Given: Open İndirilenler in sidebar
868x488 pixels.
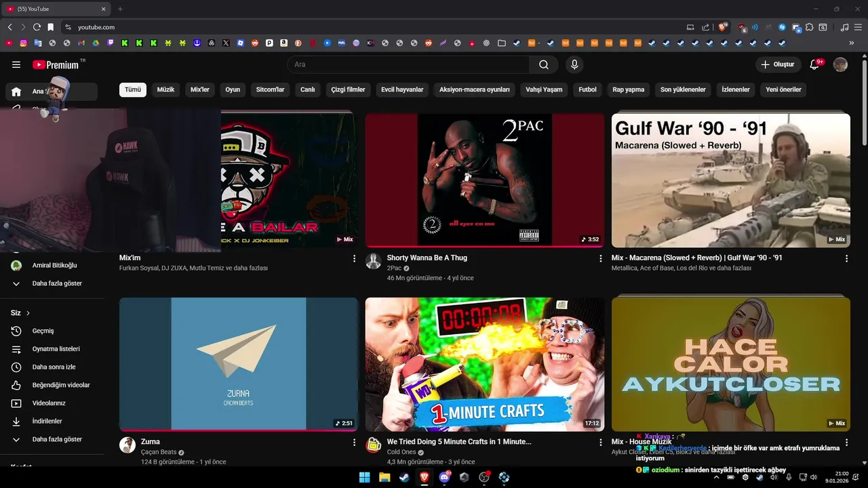Looking at the screenshot, I should 52,421.
